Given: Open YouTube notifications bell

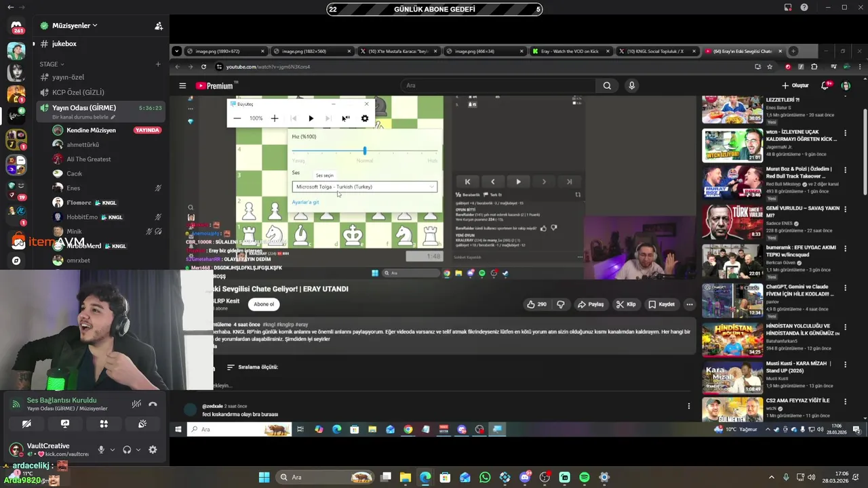Looking at the screenshot, I should tap(825, 85).
